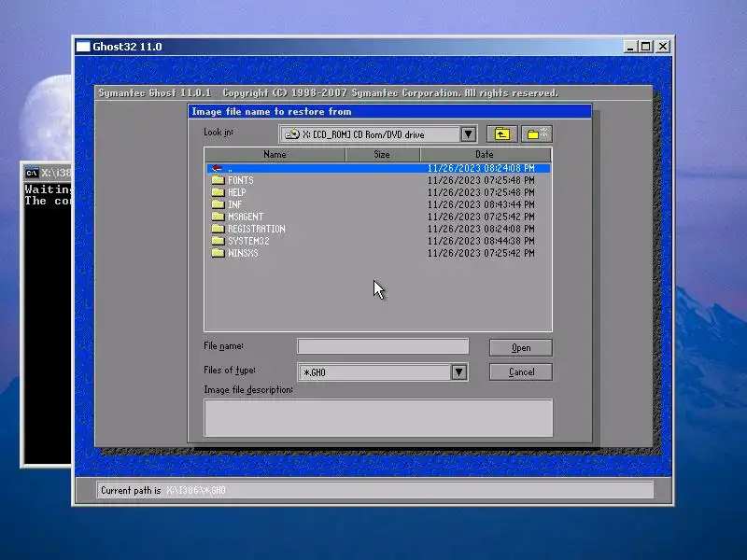The height and width of the screenshot is (560, 747).
Task: Click the SYSTEM32 date 08:44:38 PM
Action: [481, 241]
